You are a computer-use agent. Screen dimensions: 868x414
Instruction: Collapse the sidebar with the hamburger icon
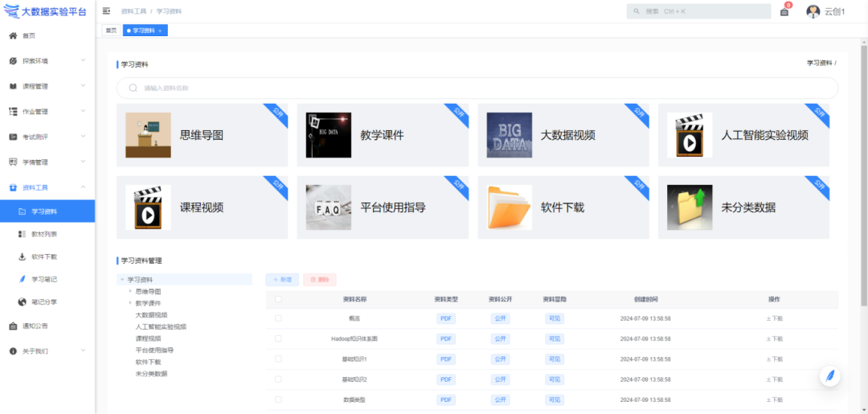106,11
